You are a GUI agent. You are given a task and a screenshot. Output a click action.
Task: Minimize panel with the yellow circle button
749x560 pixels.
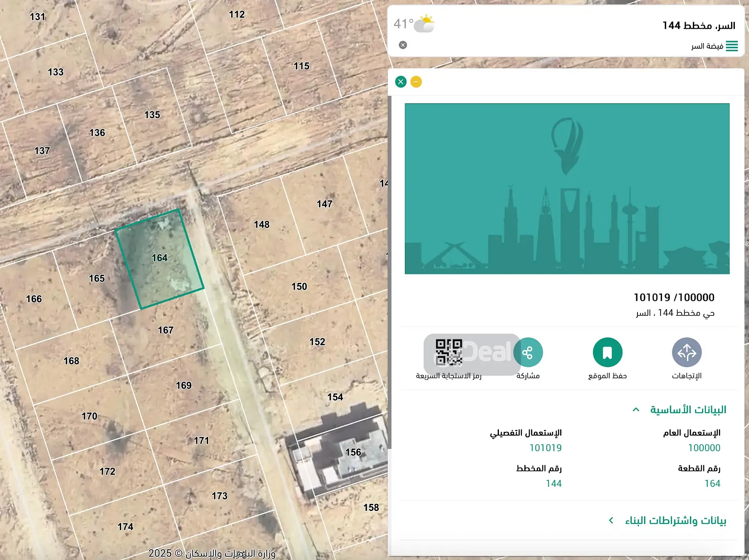416,82
